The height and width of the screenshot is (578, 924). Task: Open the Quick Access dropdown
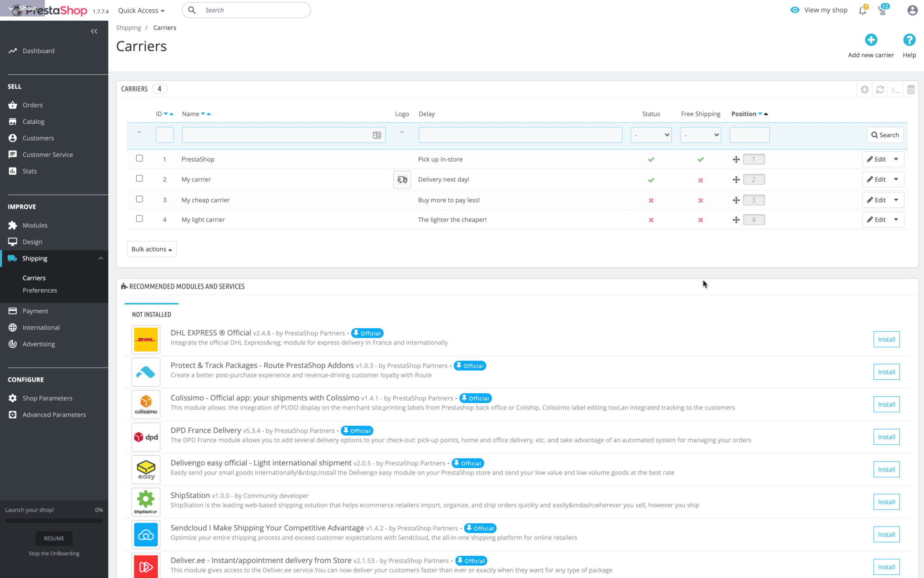click(x=141, y=10)
